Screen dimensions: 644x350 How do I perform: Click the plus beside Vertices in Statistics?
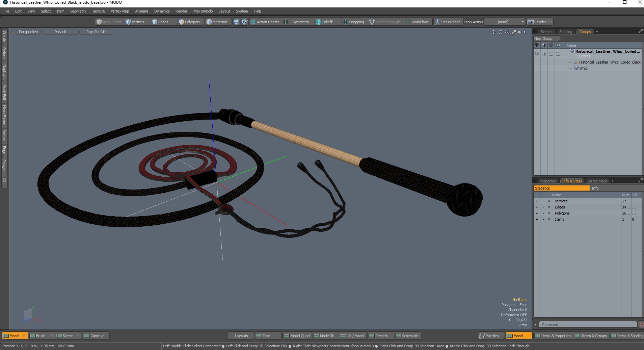pyautogui.click(x=537, y=201)
